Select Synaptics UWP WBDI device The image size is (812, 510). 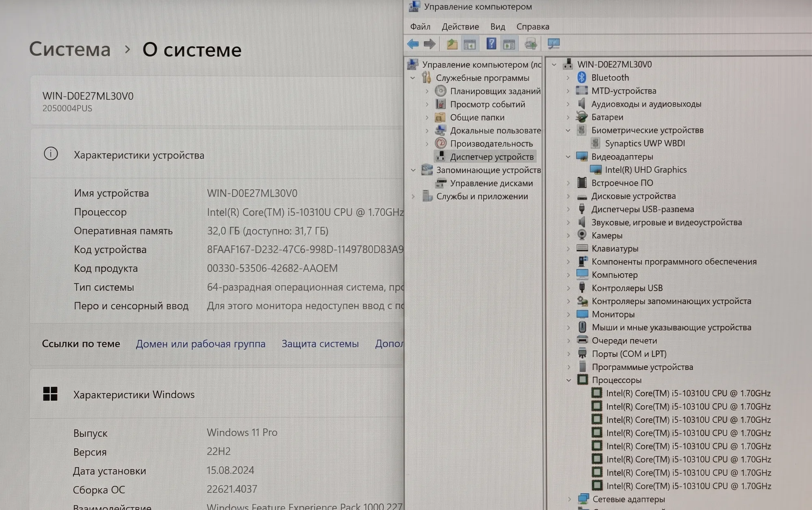point(645,143)
